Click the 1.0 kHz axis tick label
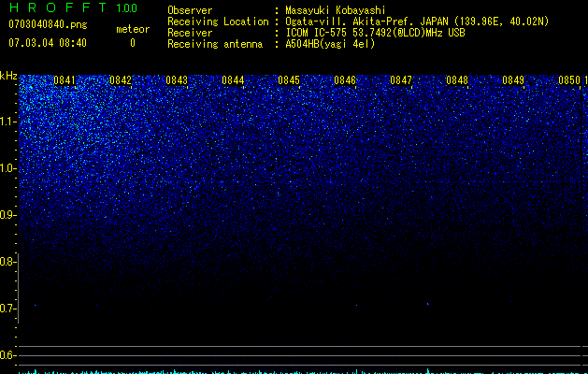This screenshot has height=374, width=588. point(7,168)
